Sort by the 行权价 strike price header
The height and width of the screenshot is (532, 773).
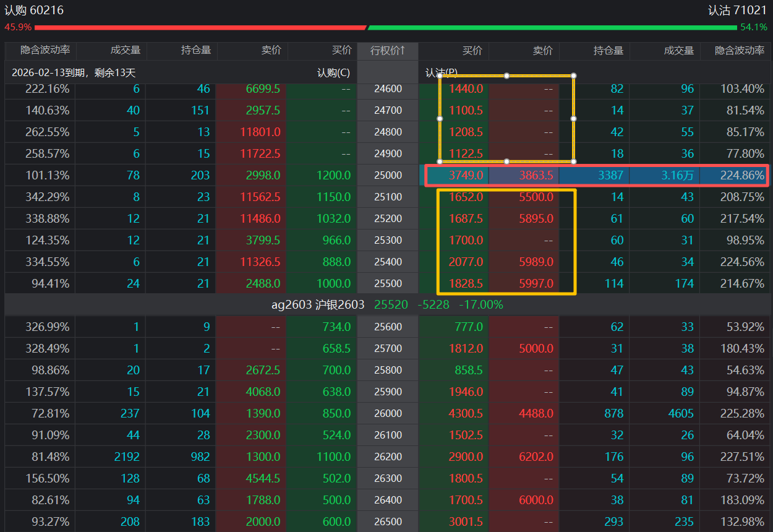point(387,51)
